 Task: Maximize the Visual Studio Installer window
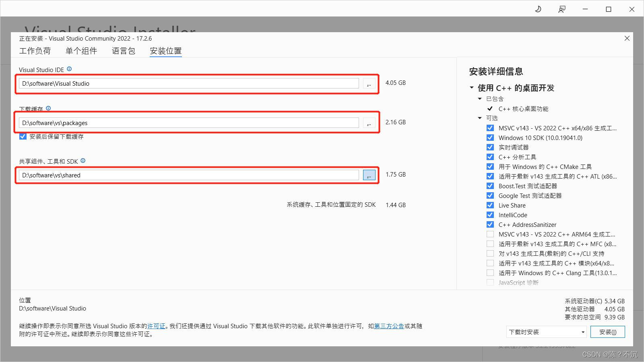pyautogui.click(x=609, y=9)
